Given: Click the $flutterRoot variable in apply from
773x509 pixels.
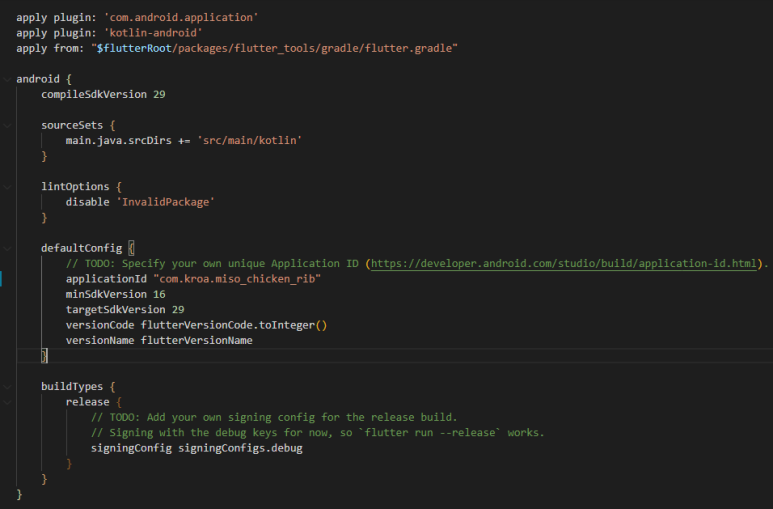Looking at the screenshot, I should (x=134, y=48).
